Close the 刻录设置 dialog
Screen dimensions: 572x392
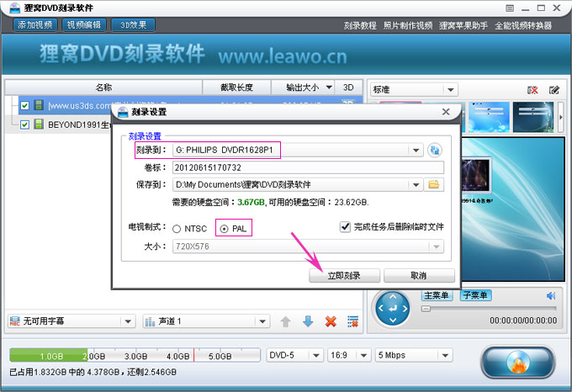click(446, 112)
